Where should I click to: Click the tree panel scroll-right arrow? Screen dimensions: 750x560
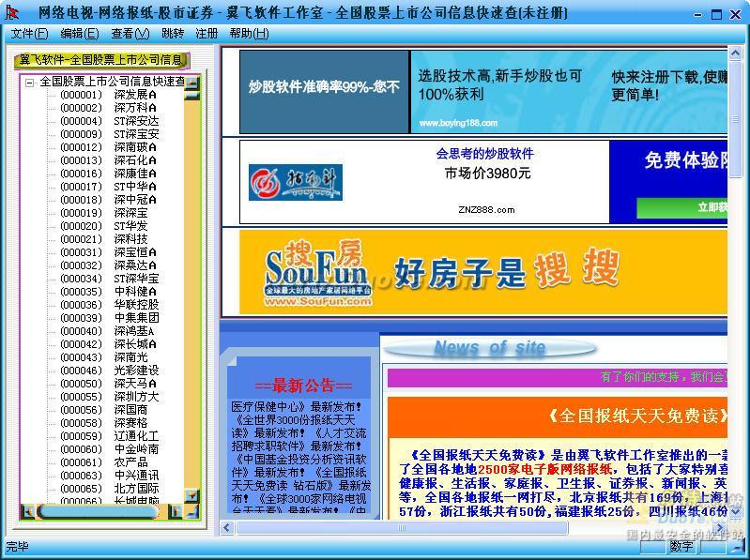[176, 512]
